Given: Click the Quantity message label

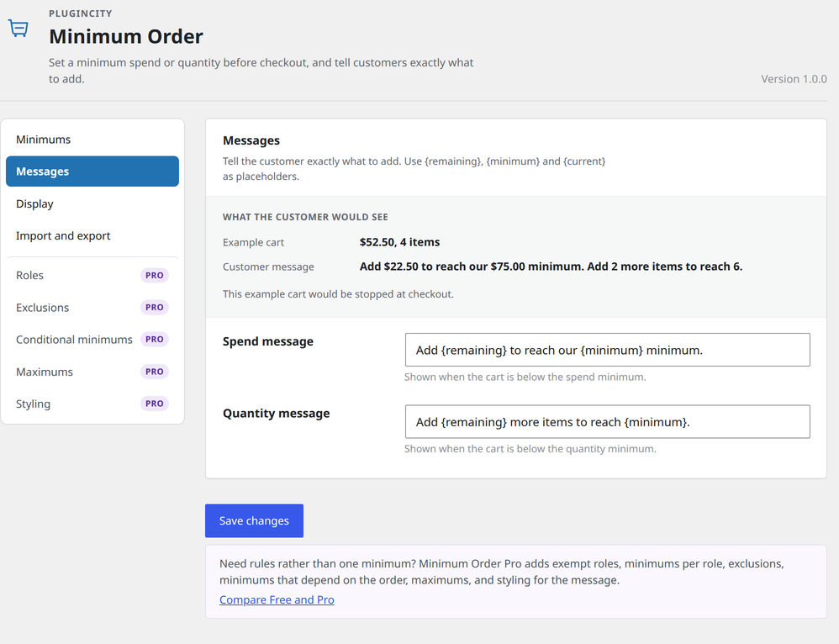Looking at the screenshot, I should 276,414.
